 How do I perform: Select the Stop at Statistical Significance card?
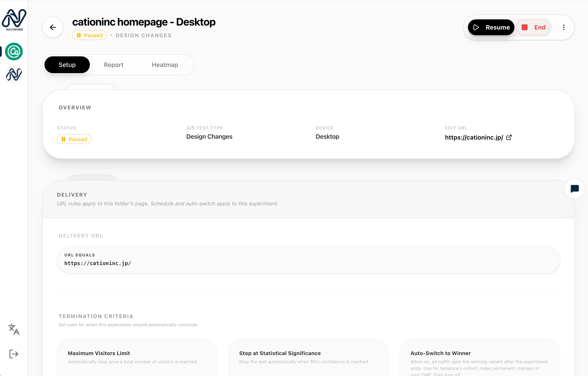(308, 357)
